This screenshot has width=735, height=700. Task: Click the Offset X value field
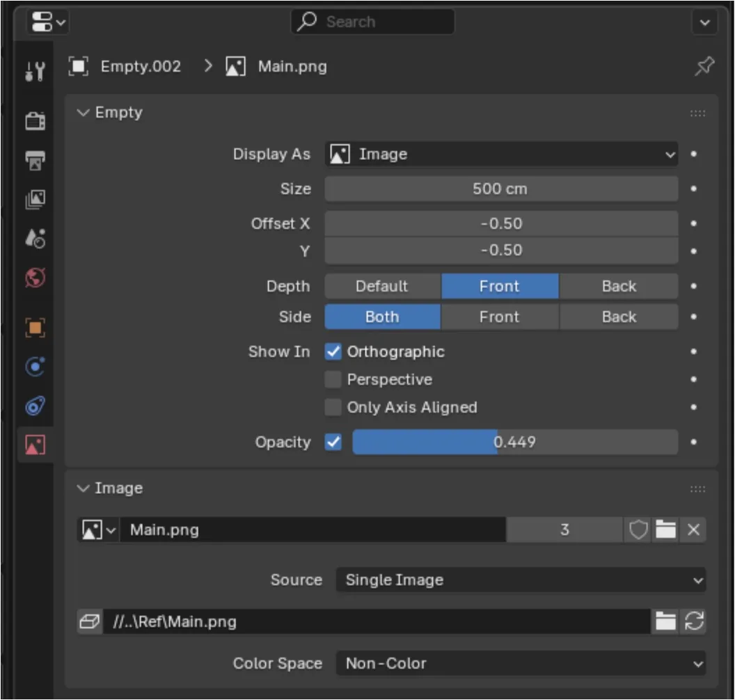[x=501, y=223]
